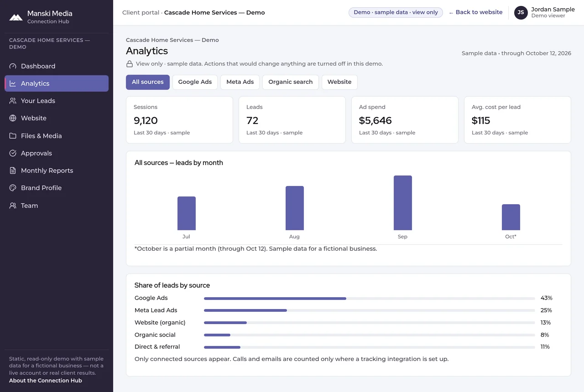Click the Demo sample data view only badge
This screenshot has height=392, width=584.
point(396,12)
